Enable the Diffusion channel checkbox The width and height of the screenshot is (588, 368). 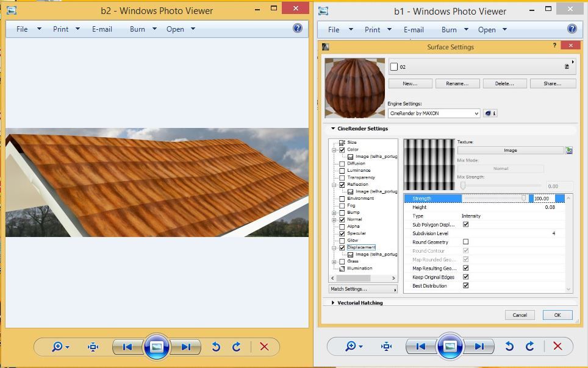342,164
